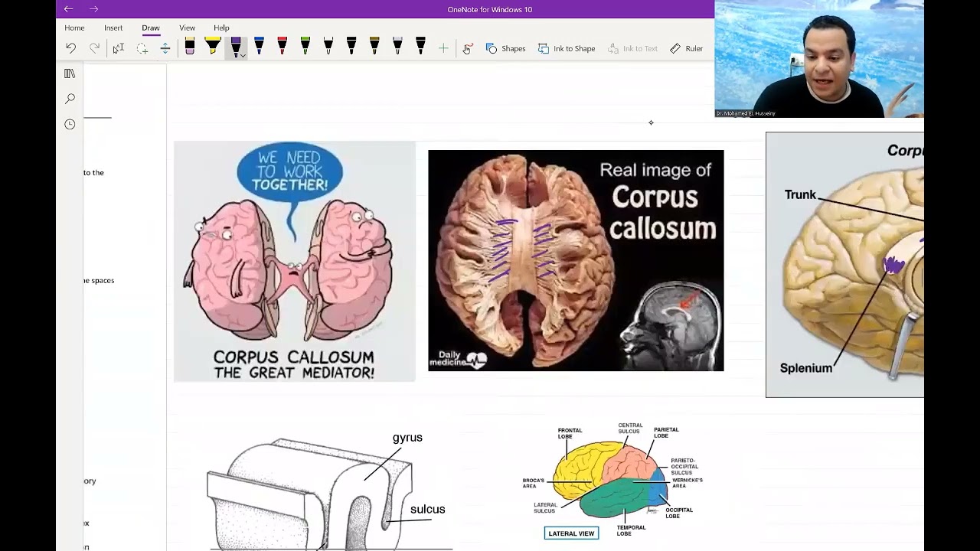
Task: Switch to the red pen
Action: click(x=282, y=47)
